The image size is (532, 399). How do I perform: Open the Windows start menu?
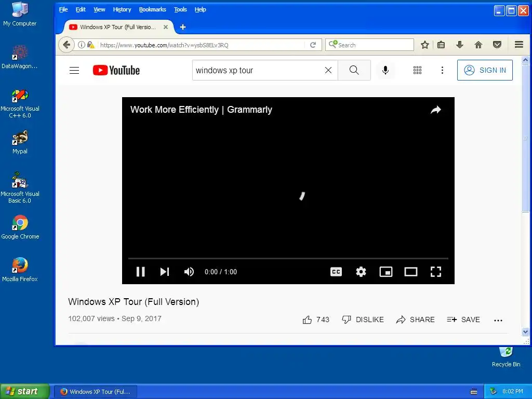tap(24, 391)
